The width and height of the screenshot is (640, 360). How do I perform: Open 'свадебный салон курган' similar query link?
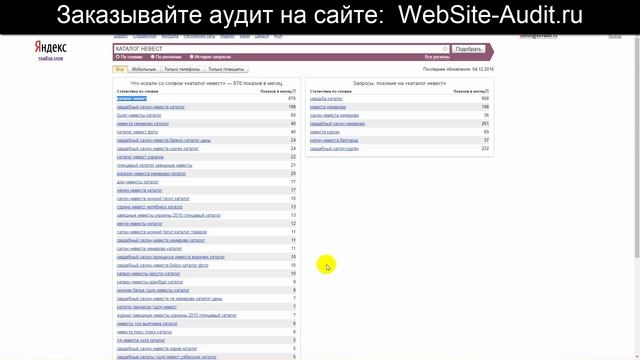tap(334, 149)
